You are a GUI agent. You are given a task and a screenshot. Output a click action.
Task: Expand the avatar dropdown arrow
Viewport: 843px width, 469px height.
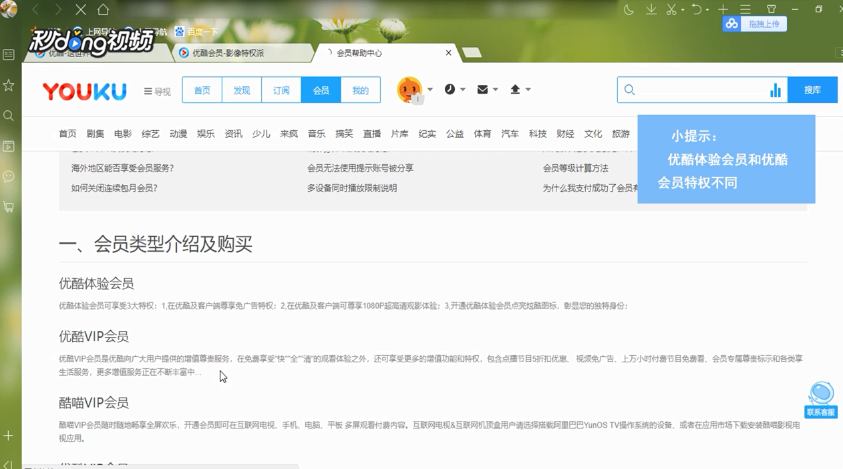[x=430, y=90]
